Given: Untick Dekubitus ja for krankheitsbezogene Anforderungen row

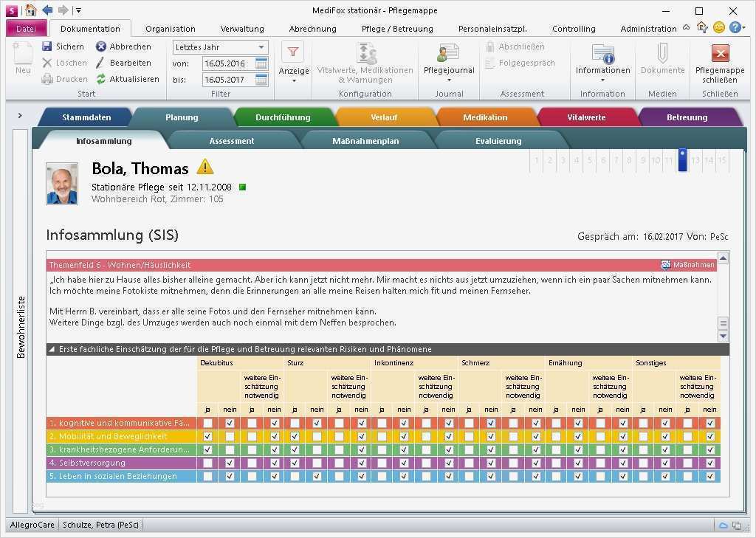Looking at the screenshot, I should point(207,449).
